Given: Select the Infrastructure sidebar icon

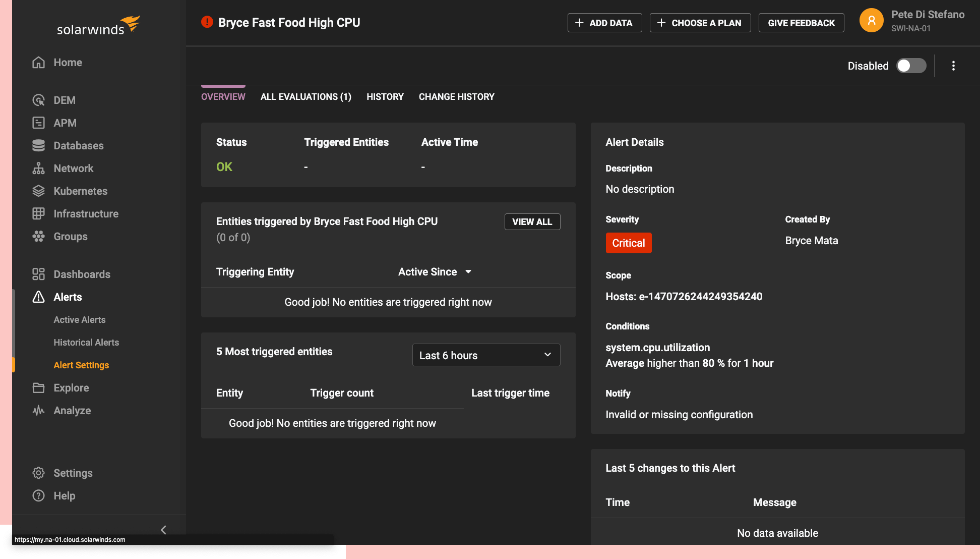Looking at the screenshot, I should tap(39, 213).
